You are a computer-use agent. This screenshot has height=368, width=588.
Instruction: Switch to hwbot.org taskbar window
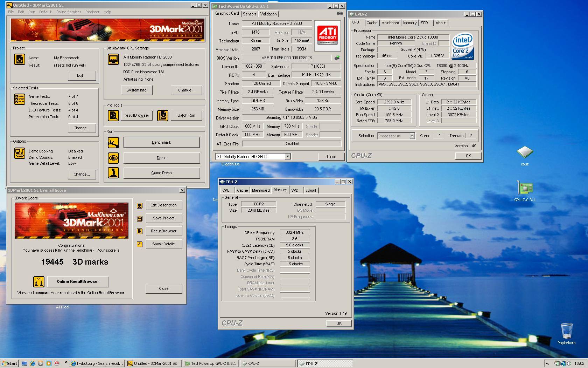(x=97, y=363)
